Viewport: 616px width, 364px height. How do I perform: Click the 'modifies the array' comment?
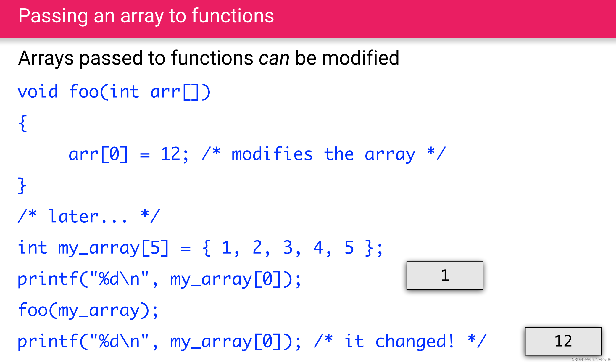tap(323, 154)
